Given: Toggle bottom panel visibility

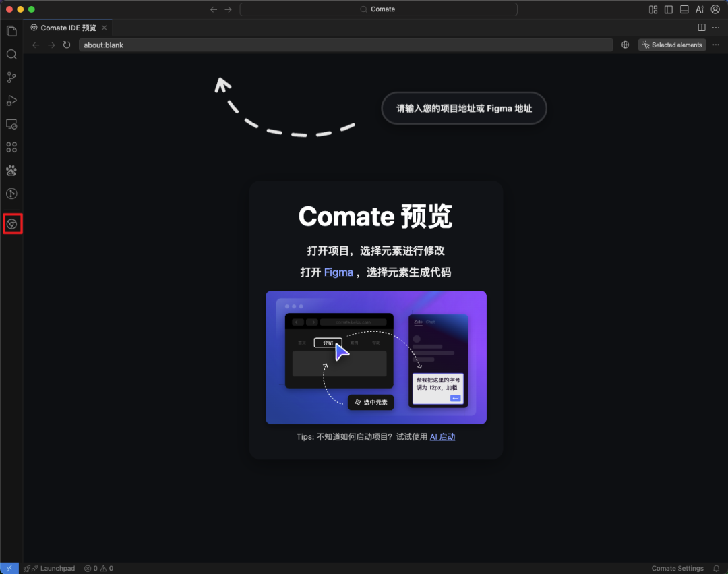Looking at the screenshot, I should point(684,9).
